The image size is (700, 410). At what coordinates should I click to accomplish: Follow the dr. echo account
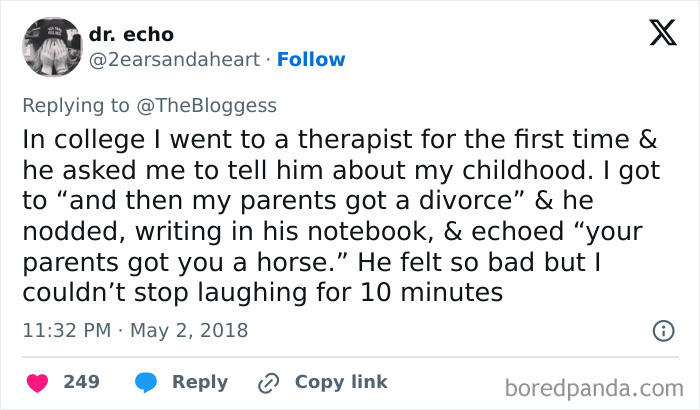point(312,60)
